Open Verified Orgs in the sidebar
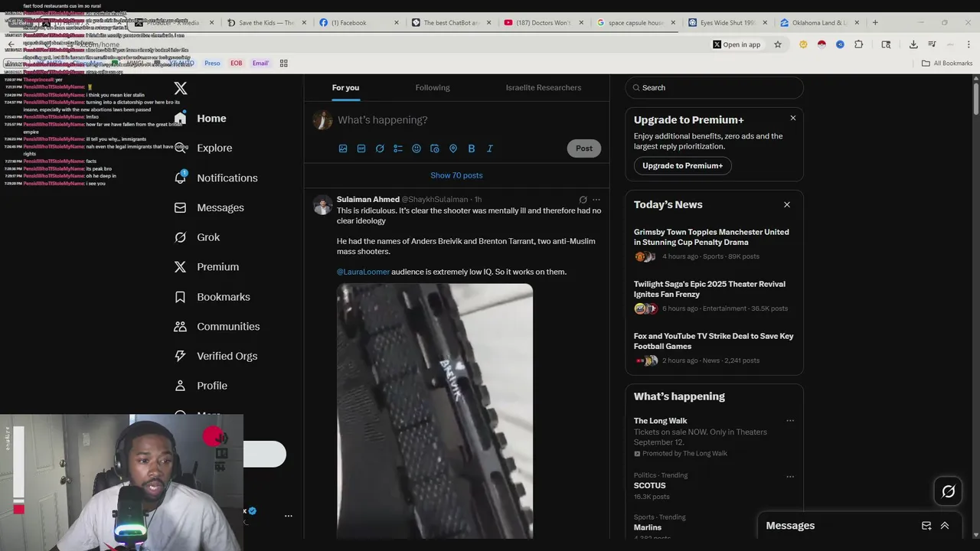The width and height of the screenshot is (980, 551). coord(216,356)
